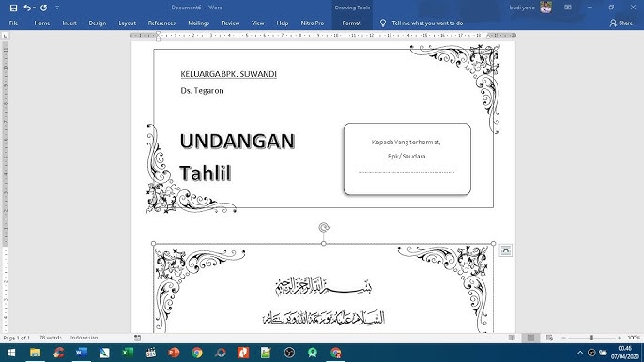Click the user profile picture

545,8
